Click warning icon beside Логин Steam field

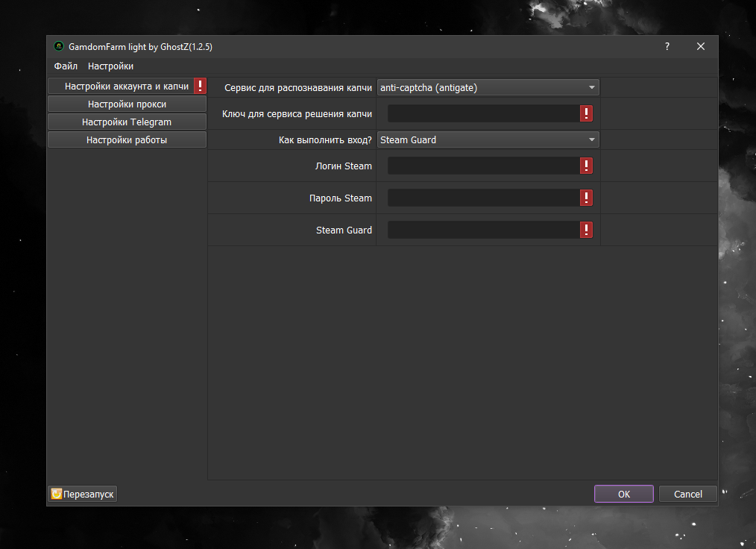tap(586, 166)
